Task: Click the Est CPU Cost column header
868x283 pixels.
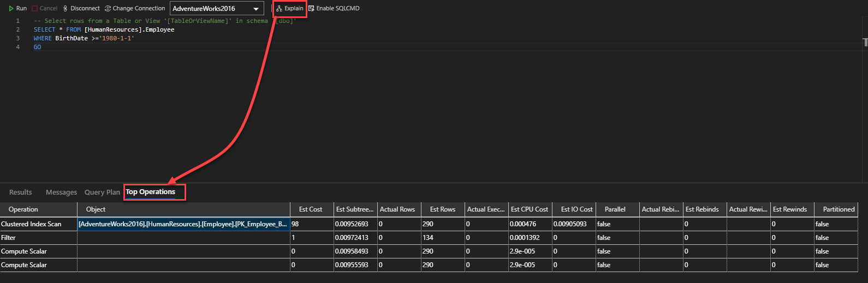Action: [529, 209]
